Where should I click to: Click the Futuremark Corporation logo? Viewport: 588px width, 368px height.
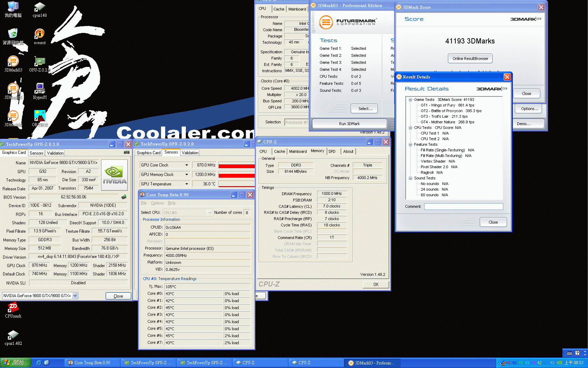(x=348, y=22)
